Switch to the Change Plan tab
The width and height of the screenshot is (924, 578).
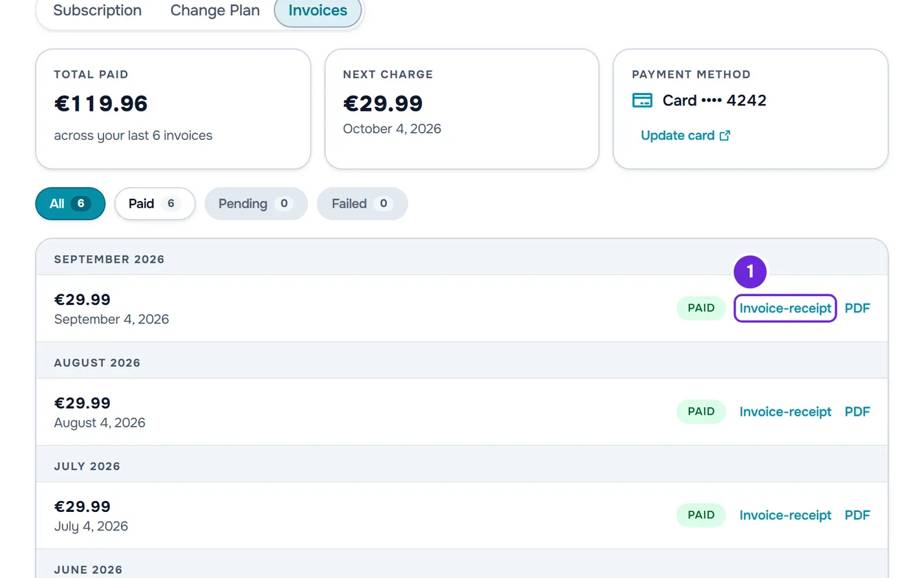pyautogui.click(x=215, y=11)
